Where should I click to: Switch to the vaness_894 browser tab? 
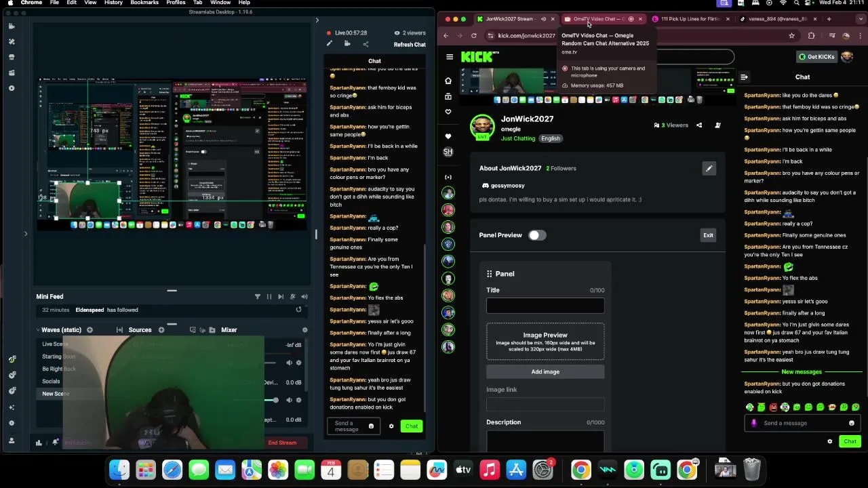(778, 19)
